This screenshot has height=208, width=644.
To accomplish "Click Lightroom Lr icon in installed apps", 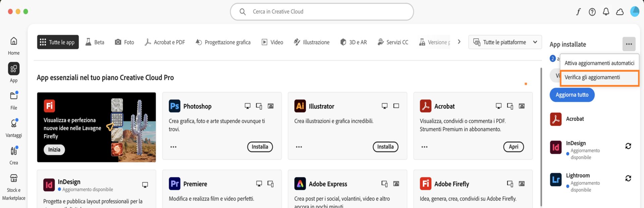I will coord(556,180).
